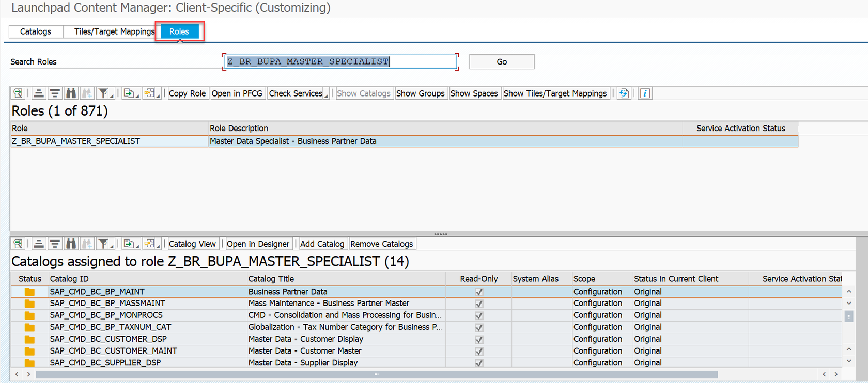Toggle Read-Only checkbox for SAP_CMD_BC_BP_TAXNUM_CAT
This screenshot has height=383, width=868.
(479, 328)
